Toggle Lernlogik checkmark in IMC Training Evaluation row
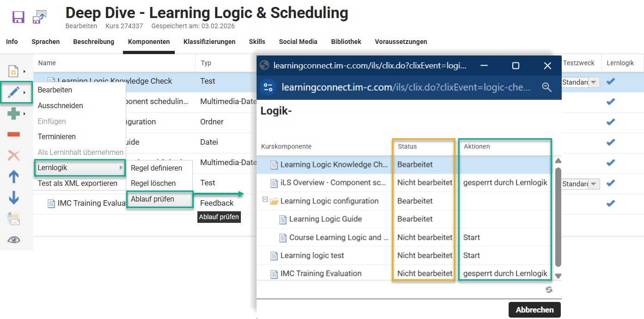Viewport: 644px width, 319px height. (x=610, y=203)
